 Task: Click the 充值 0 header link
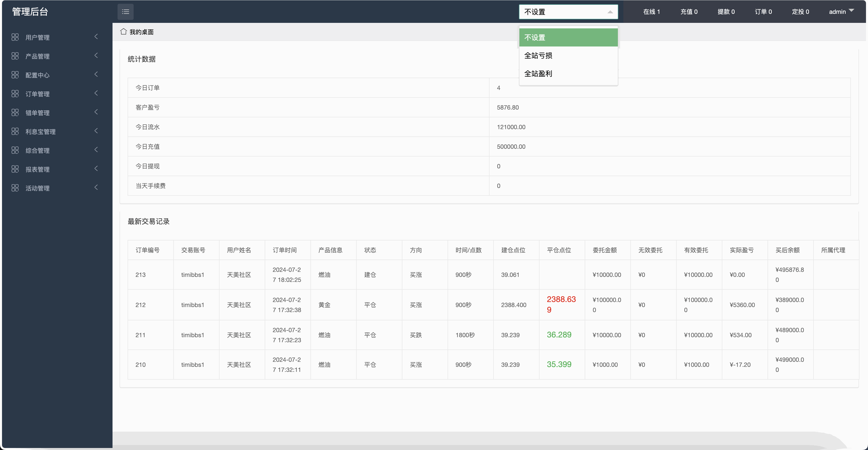[x=689, y=12]
